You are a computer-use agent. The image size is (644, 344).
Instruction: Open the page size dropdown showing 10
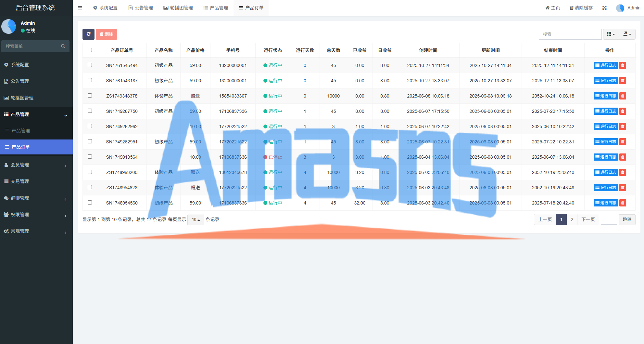pos(196,220)
